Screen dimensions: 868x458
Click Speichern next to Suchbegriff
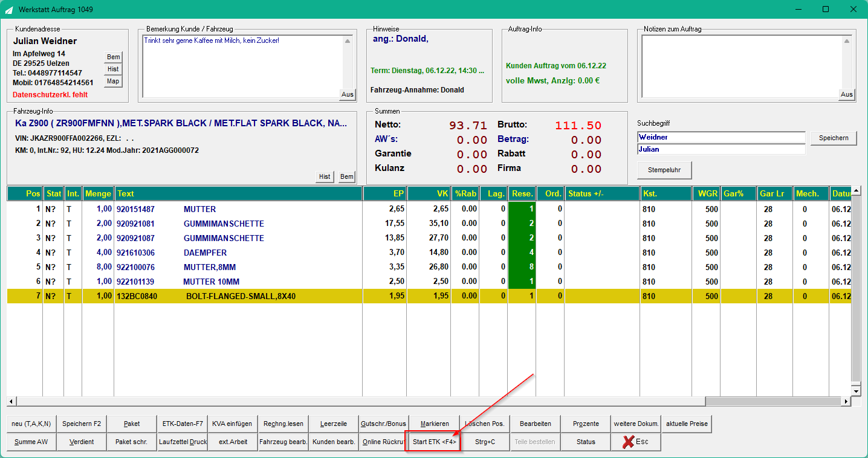pyautogui.click(x=834, y=138)
